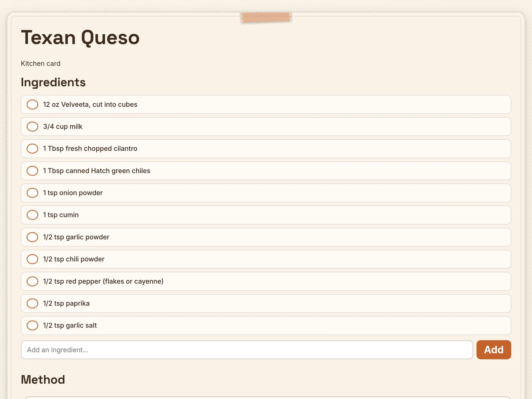Image resolution: width=532 pixels, height=399 pixels.
Task: Select the text '12 oz Velveeta, cut into cubes'
Action: (x=90, y=104)
